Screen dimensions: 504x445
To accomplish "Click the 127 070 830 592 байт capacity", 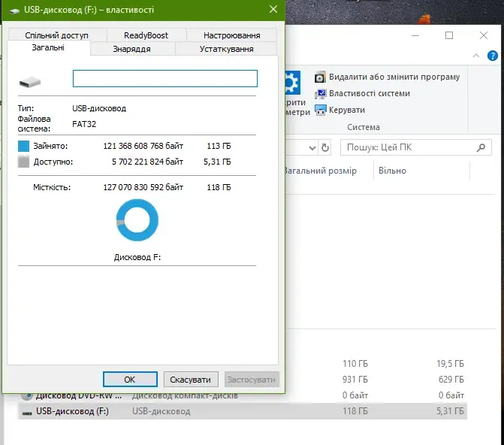I will [x=143, y=187].
